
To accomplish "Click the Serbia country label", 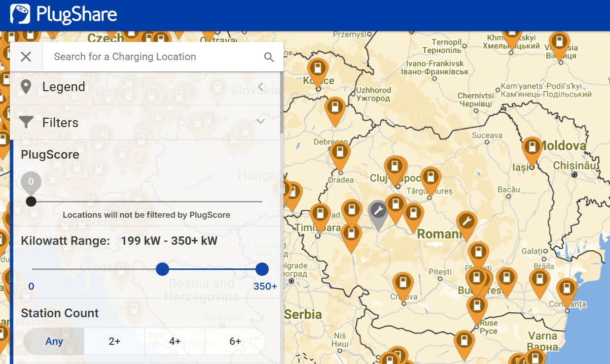I will click(x=303, y=314).
